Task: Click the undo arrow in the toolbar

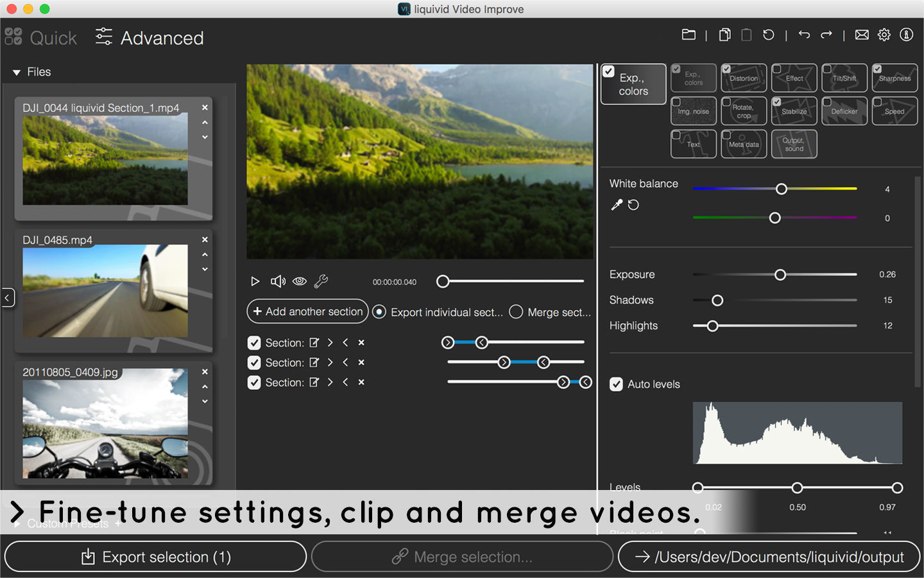Action: 804,35
